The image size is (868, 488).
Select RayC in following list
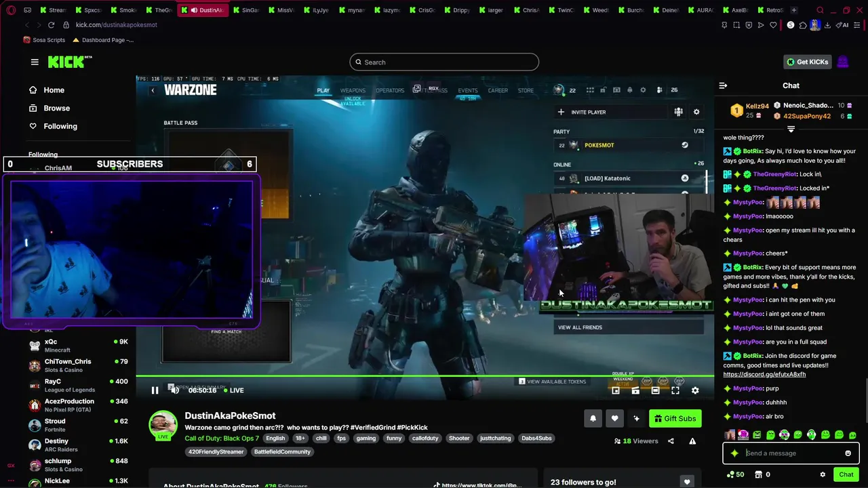[78, 385]
